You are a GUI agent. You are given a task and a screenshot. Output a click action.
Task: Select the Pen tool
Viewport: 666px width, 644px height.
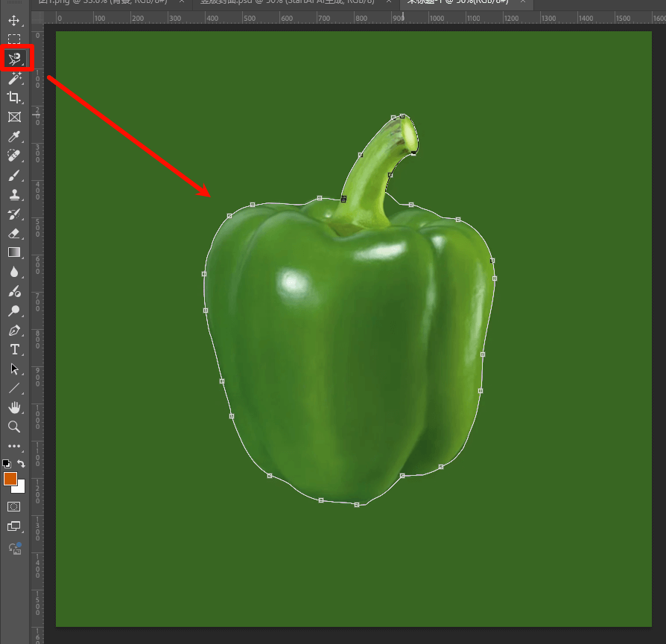click(x=14, y=330)
